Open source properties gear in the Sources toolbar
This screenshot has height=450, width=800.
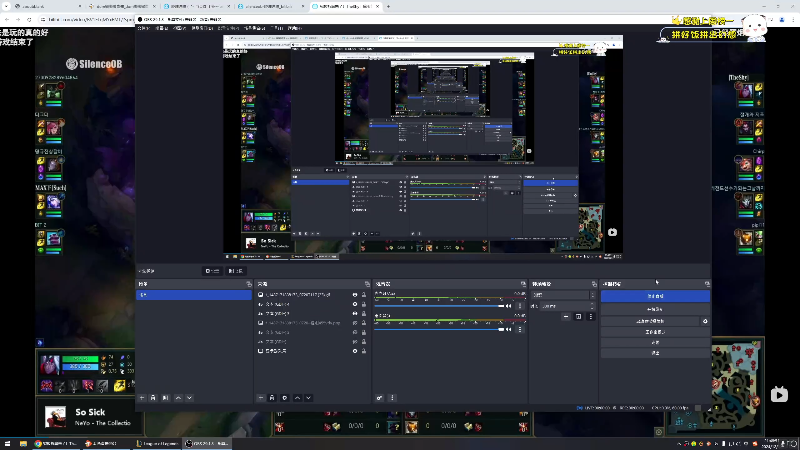pos(285,398)
